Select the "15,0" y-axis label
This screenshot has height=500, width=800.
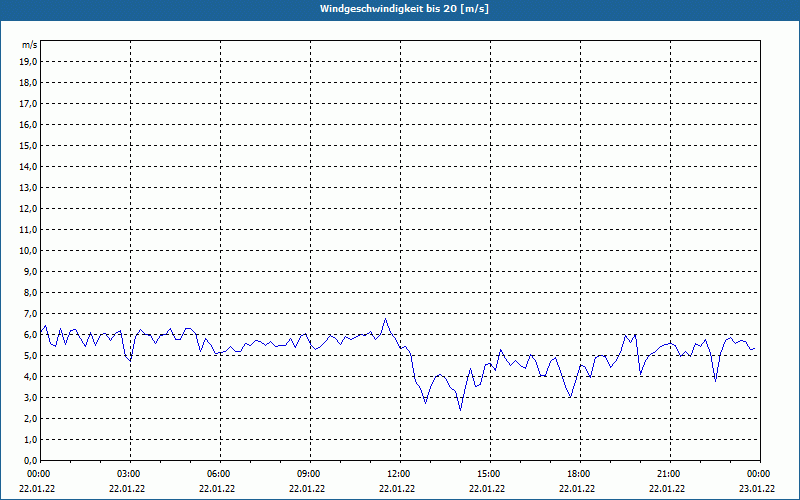tap(28, 145)
